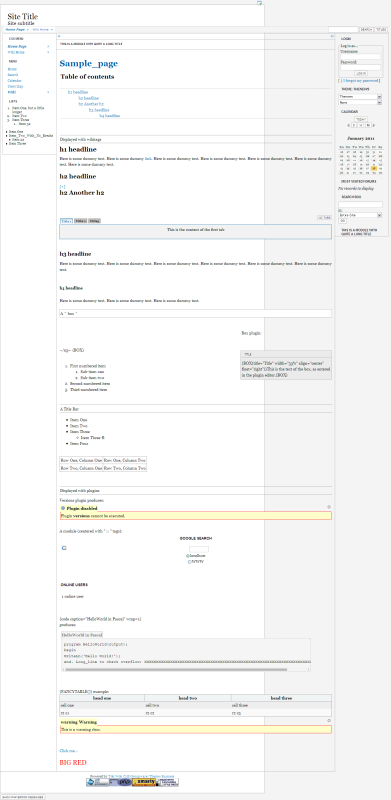This screenshot has height=800, width=391.
Task: Select the localhost radio button in Google Search
Action: 188,556
